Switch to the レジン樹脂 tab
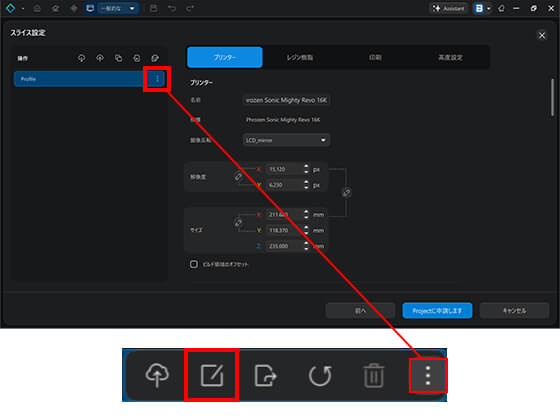This screenshot has height=420, width=560. (300, 57)
